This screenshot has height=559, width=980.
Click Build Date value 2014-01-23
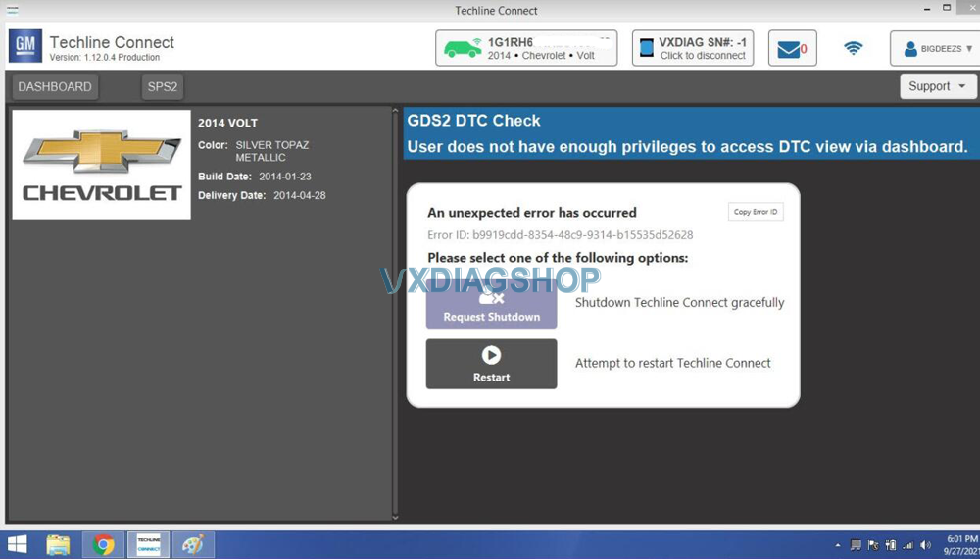[285, 177]
